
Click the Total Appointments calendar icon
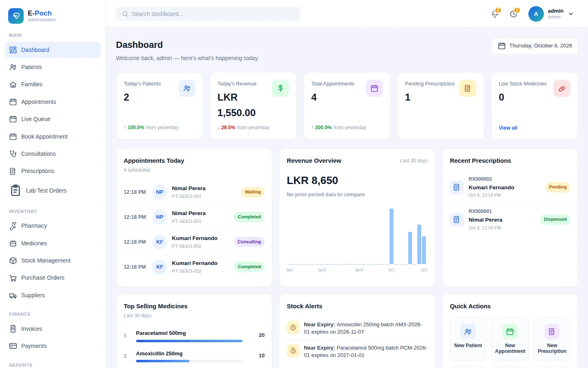(374, 88)
